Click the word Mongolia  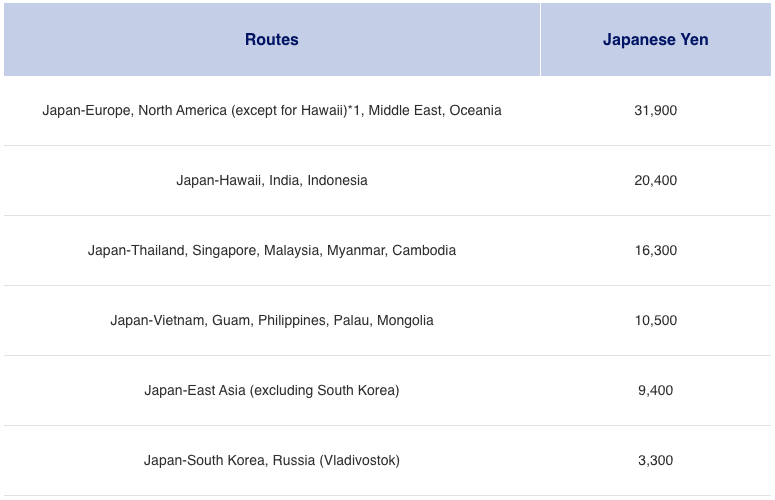(x=404, y=320)
